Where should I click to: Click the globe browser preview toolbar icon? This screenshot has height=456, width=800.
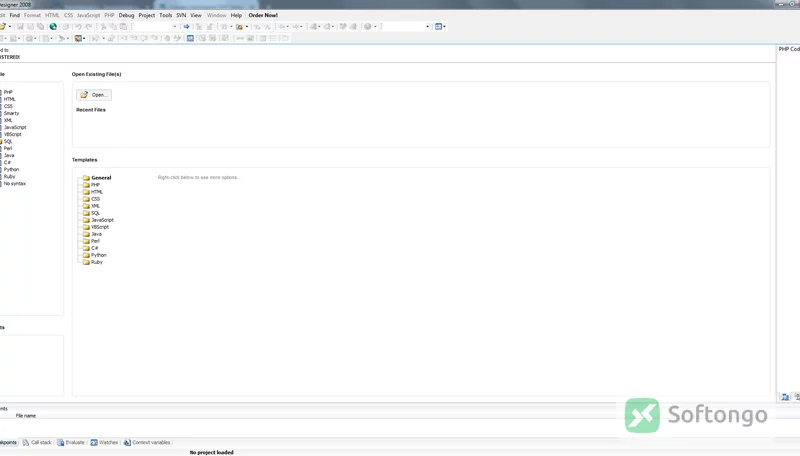[53, 27]
